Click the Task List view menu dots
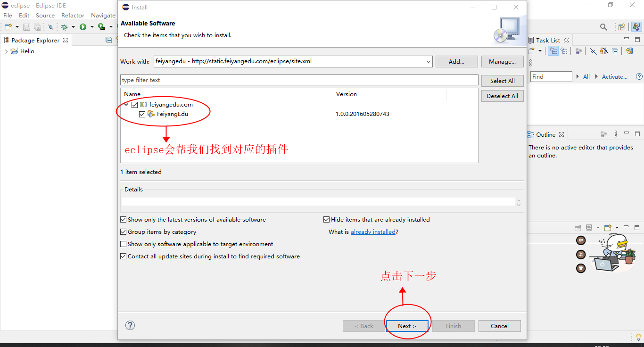 pos(530,63)
